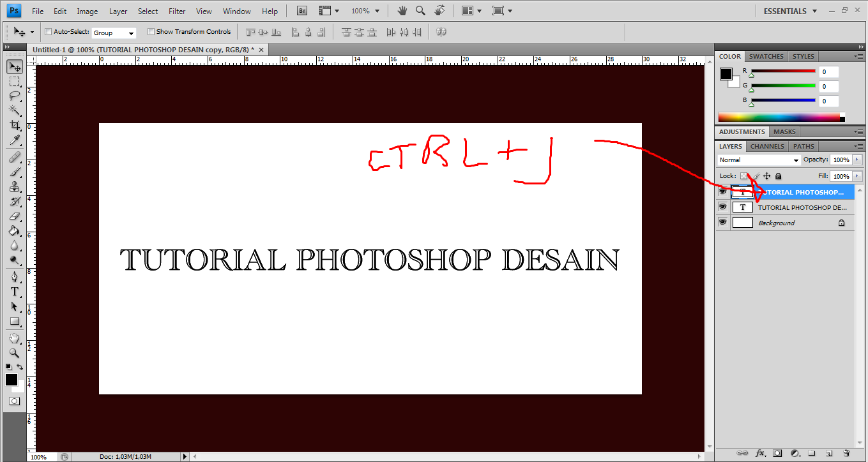Select the Dodge tool

tap(15, 260)
